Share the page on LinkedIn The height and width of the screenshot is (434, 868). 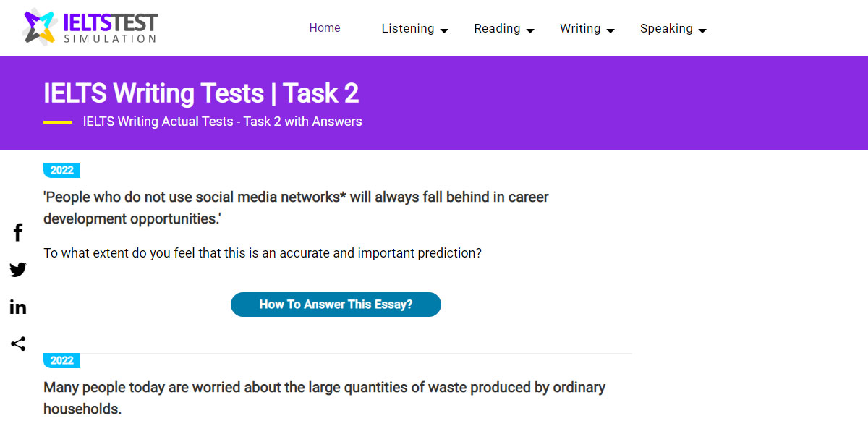(17, 307)
